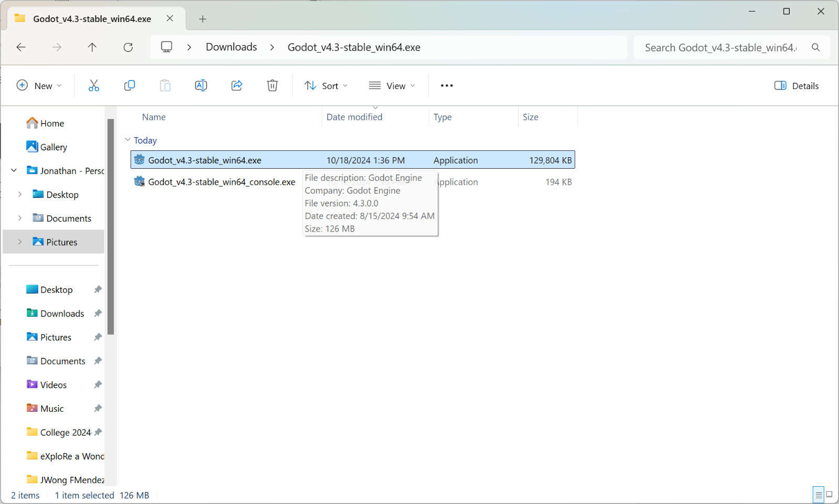Expand the Documents tree item
The height and width of the screenshot is (504, 839).
pos(20,218)
